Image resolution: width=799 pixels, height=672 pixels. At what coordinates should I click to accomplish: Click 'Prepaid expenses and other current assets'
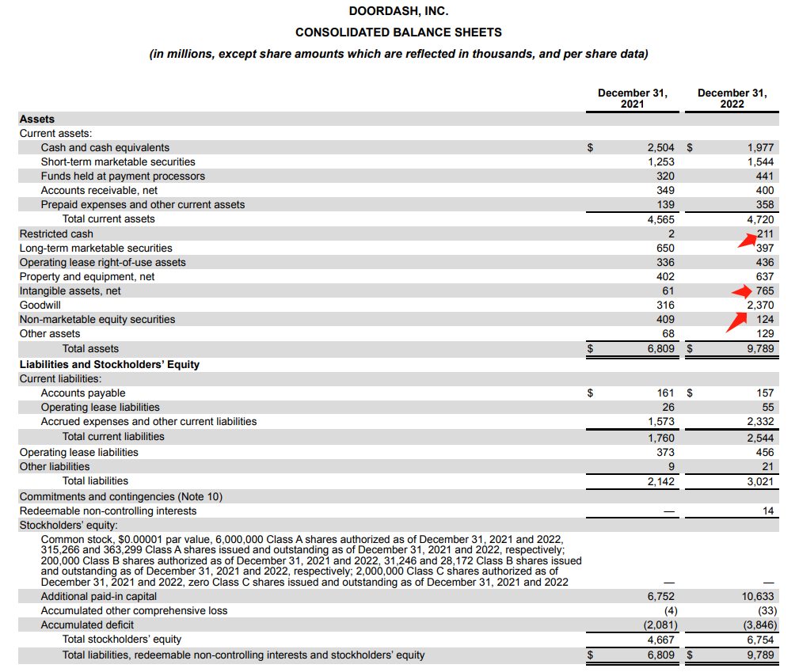(143, 205)
